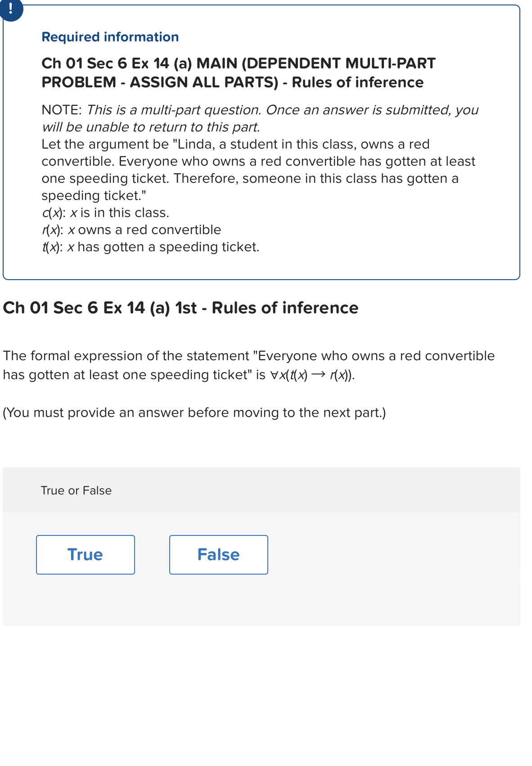
Task: Click the answer prompt reminder text
Action: click(194, 412)
